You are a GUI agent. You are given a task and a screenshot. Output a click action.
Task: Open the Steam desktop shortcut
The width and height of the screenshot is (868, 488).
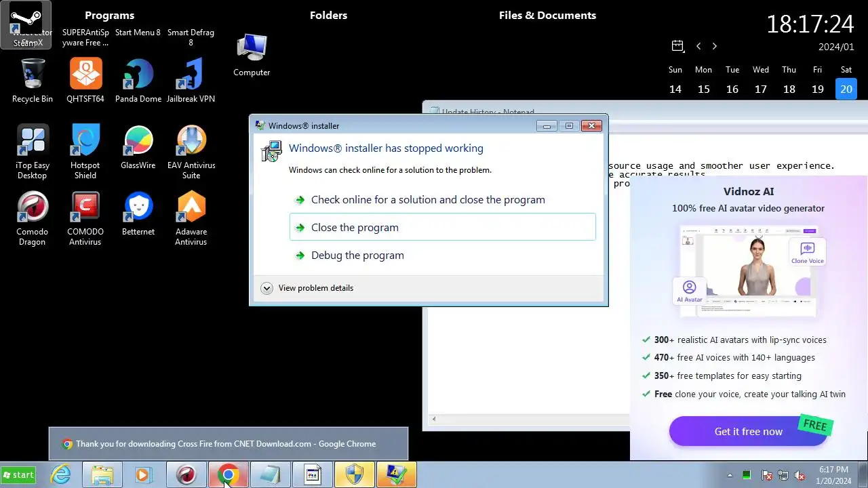tap(26, 25)
